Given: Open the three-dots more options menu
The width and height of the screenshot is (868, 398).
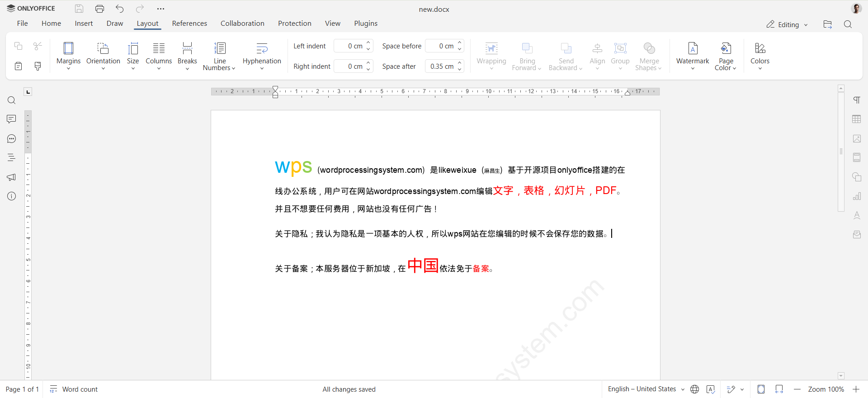Looking at the screenshot, I should [160, 9].
